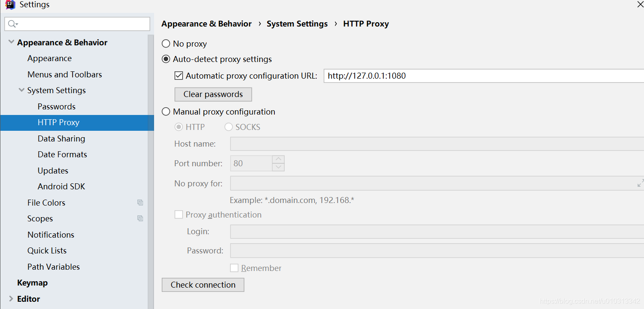Select Manual proxy configuration
The width and height of the screenshot is (644, 309).
(x=166, y=112)
